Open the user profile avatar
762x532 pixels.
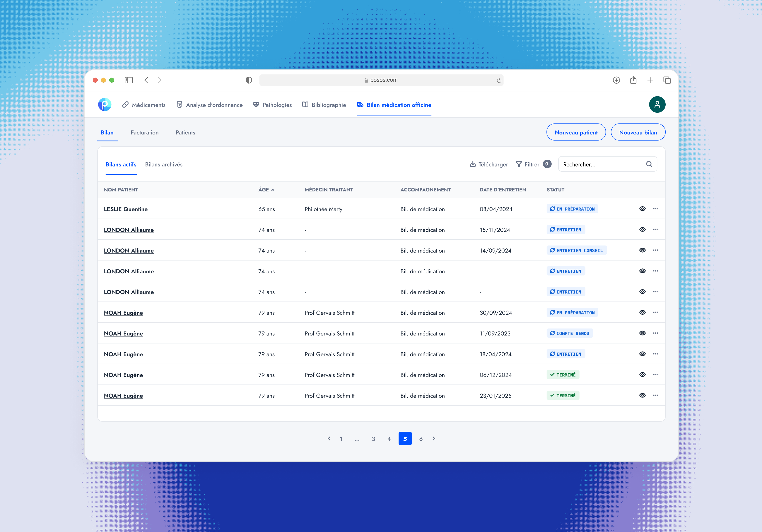(657, 105)
